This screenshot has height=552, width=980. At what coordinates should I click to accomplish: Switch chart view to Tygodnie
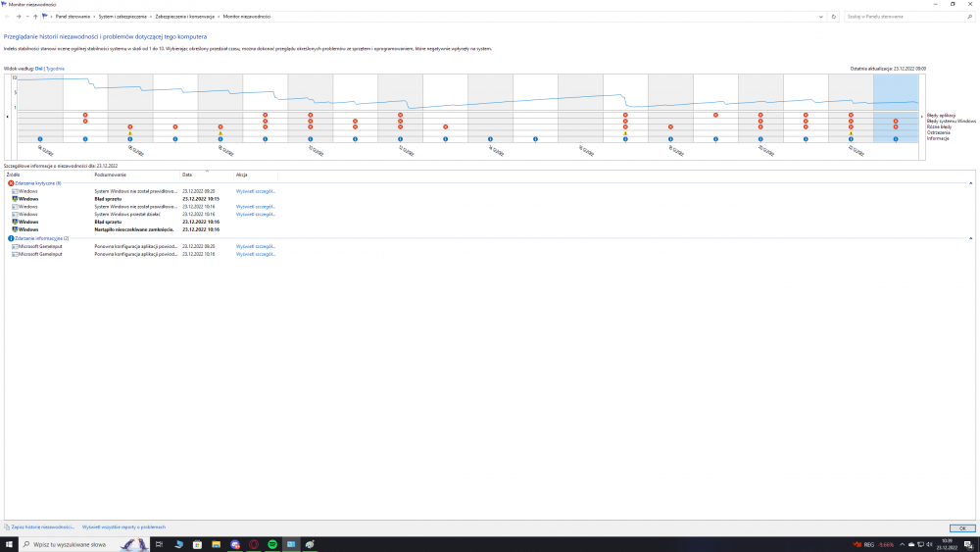tap(56, 69)
